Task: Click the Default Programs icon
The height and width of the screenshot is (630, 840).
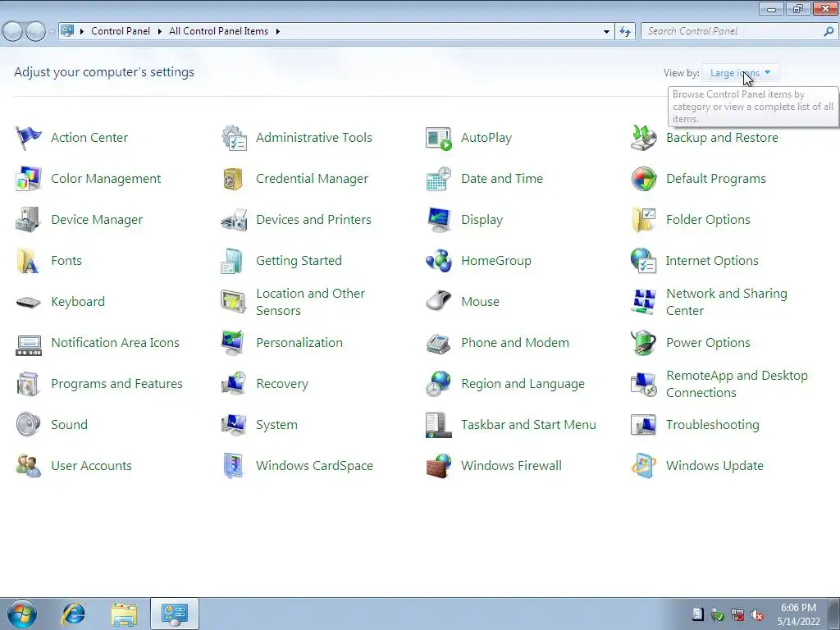Action: coord(644,179)
